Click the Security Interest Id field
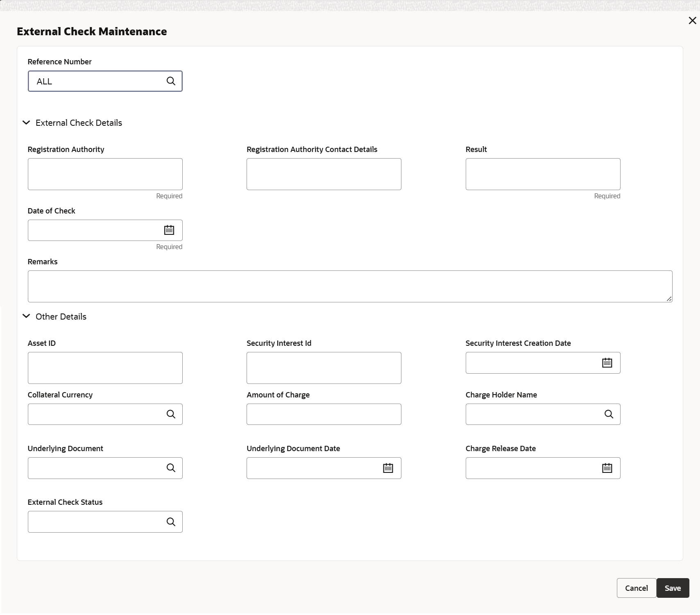The height and width of the screenshot is (615, 700). tap(324, 368)
